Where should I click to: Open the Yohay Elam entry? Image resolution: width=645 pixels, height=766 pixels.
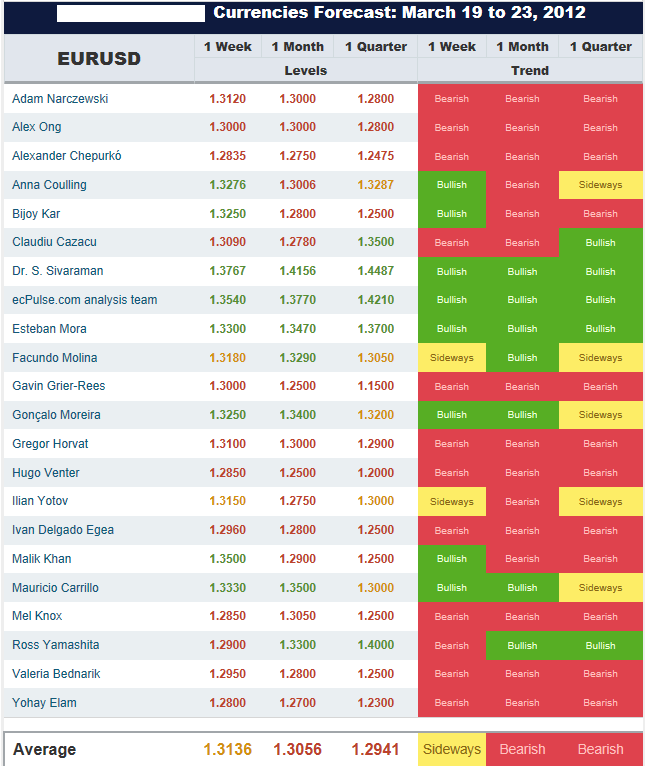pyautogui.click(x=44, y=702)
